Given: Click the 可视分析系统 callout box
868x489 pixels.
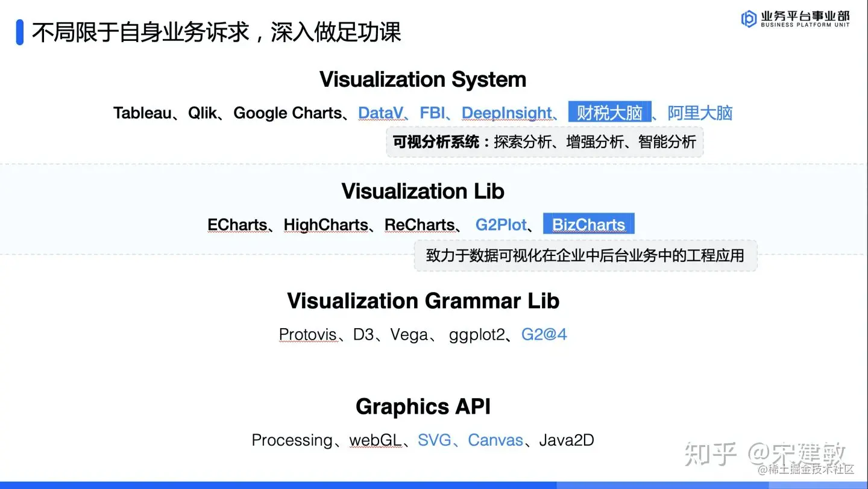Looking at the screenshot, I should point(545,142).
